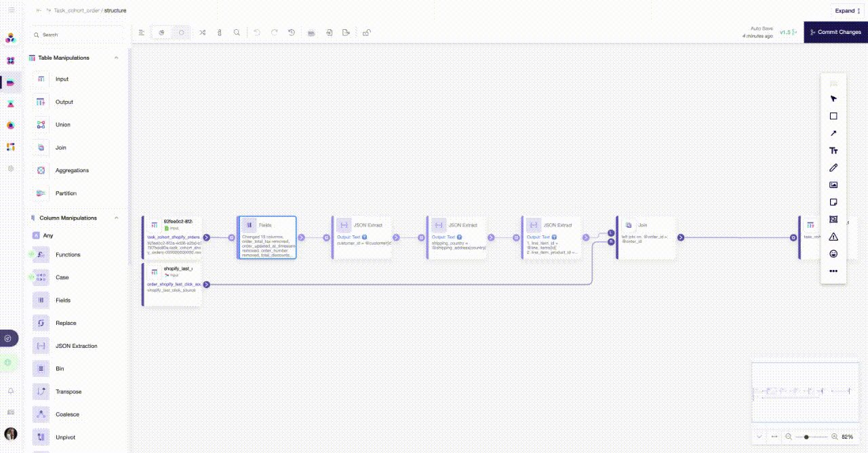The image size is (868, 453).
Task: Click the Search field in the left panel
Action: [x=78, y=35]
